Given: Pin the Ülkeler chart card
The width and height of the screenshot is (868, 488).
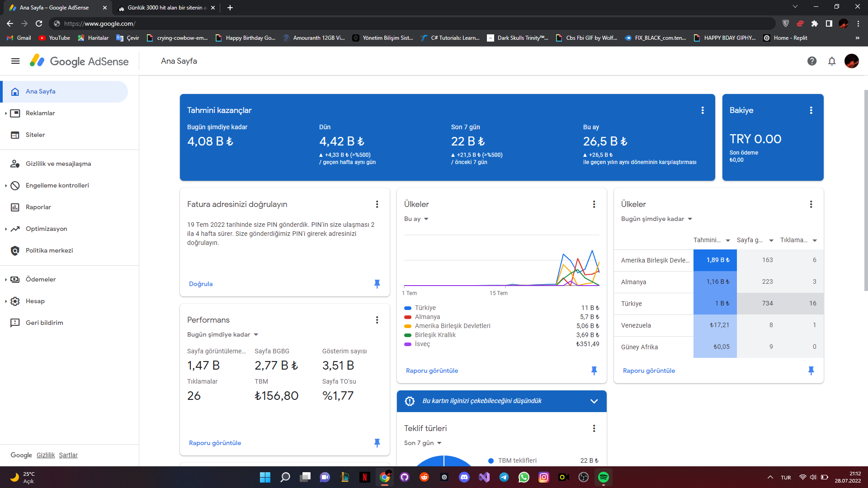Looking at the screenshot, I should (x=594, y=371).
